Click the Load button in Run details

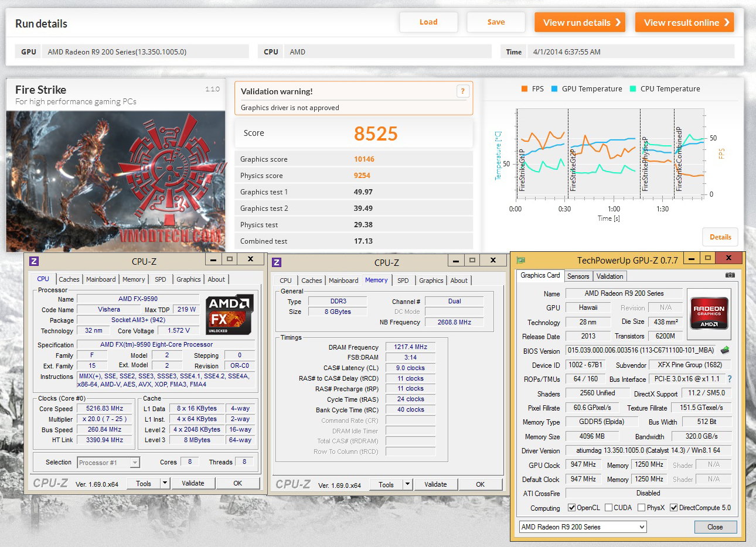428,22
